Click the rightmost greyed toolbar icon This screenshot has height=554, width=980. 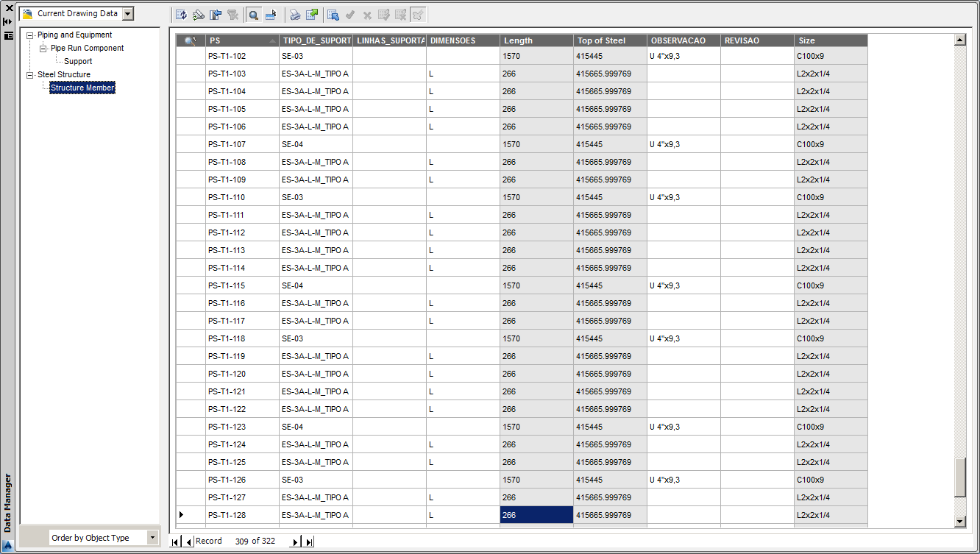tap(418, 14)
